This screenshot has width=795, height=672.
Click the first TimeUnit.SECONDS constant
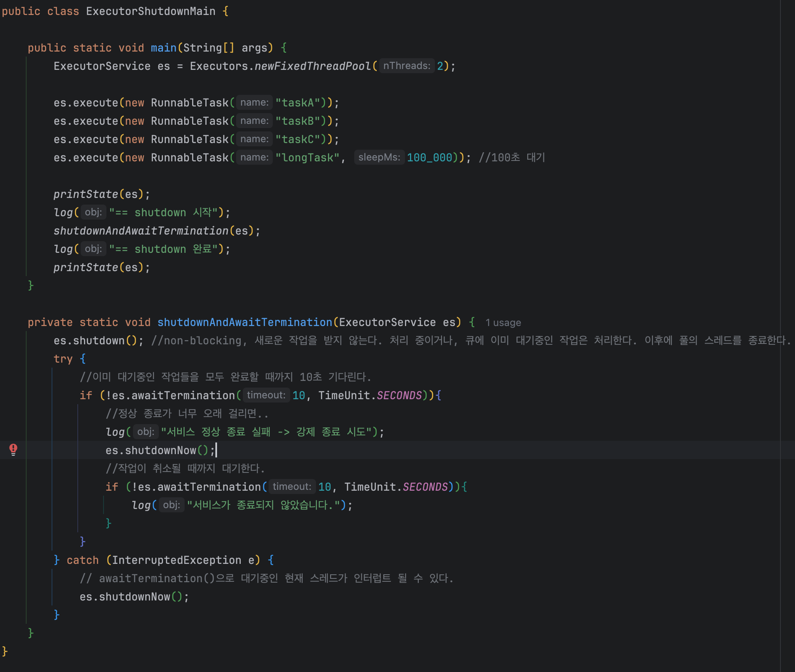pos(370,395)
